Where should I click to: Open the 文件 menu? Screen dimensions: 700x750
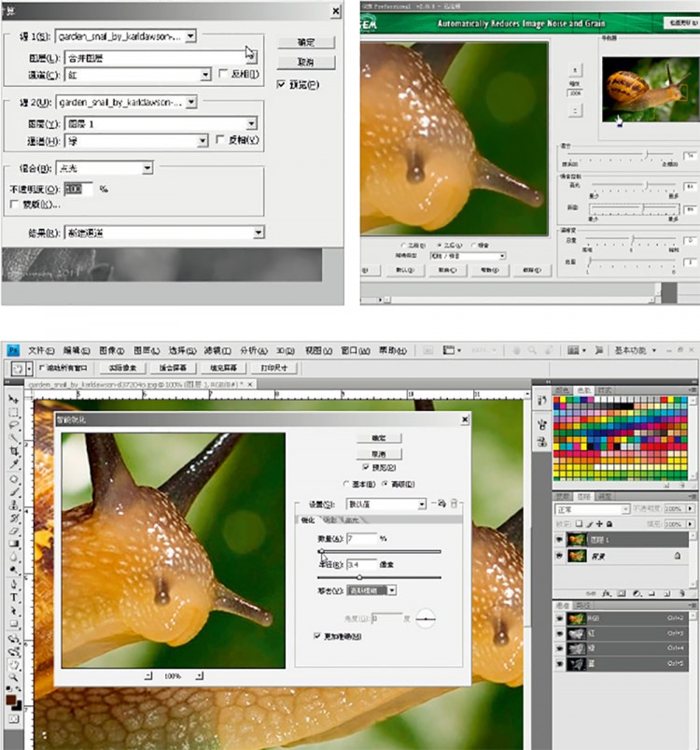(40, 350)
